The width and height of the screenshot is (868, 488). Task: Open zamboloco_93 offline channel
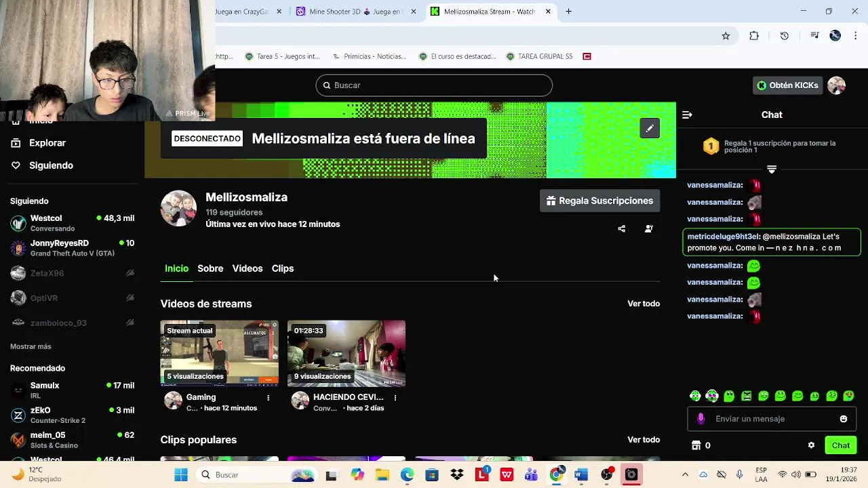[x=72, y=323]
